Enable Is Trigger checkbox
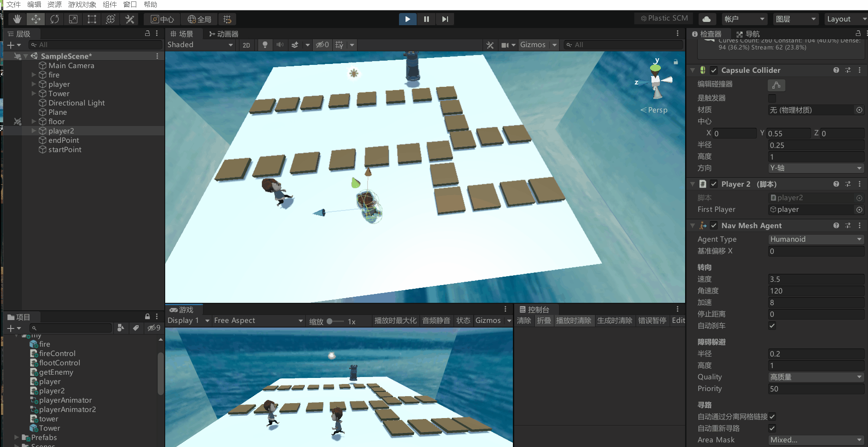Viewport: 868px width, 447px height. [772, 98]
